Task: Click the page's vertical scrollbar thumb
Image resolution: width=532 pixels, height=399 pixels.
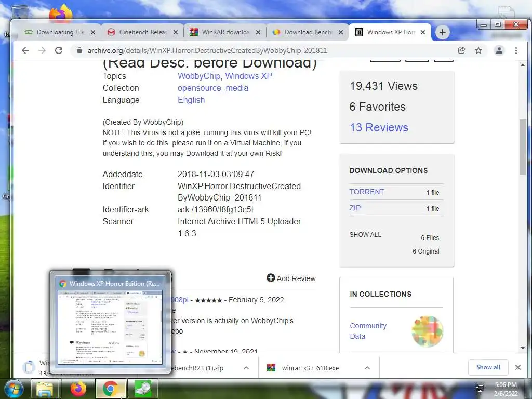Action: pos(523,147)
